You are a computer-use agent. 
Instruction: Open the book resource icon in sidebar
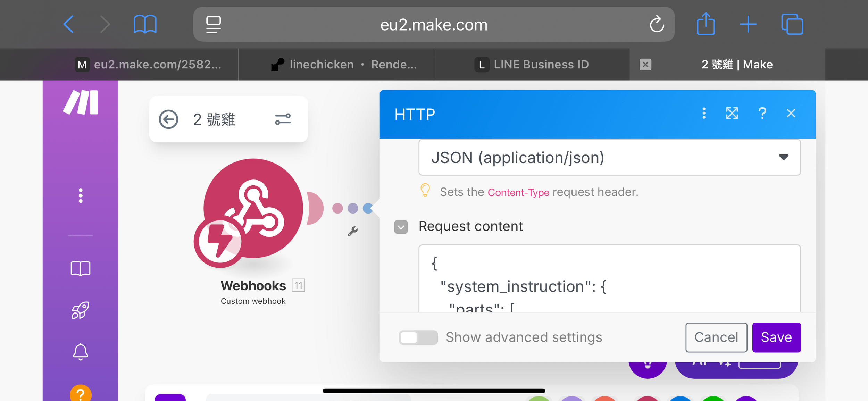[81, 268]
